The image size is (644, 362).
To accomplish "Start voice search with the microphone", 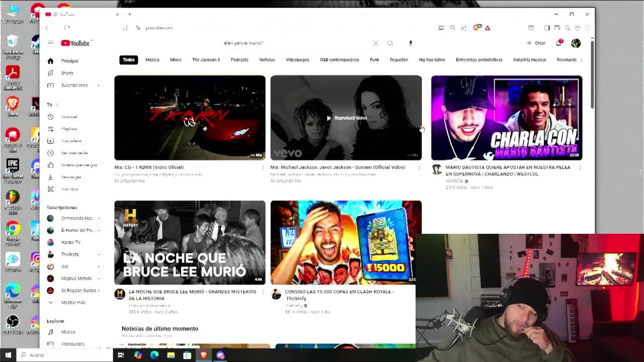I will coord(411,43).
